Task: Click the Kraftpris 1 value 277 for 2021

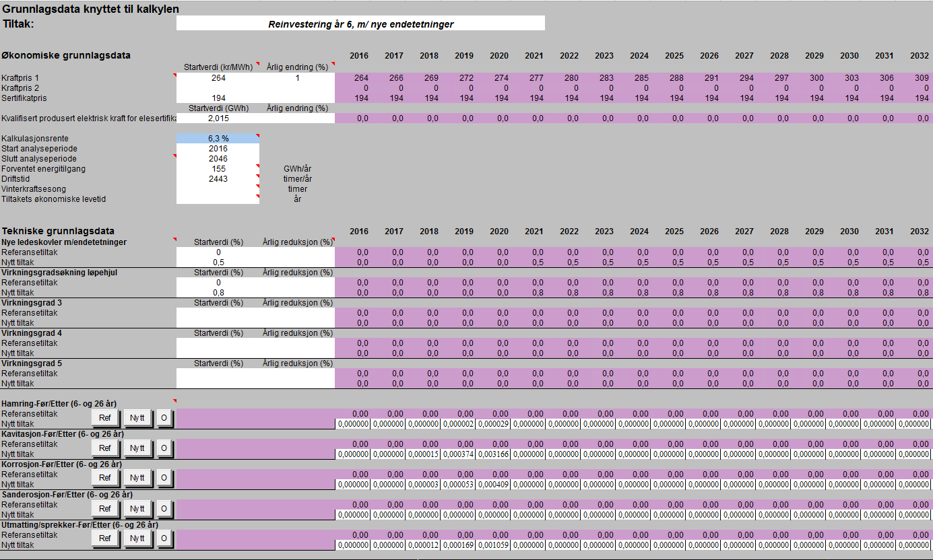Action: click(x=536, y=78)
